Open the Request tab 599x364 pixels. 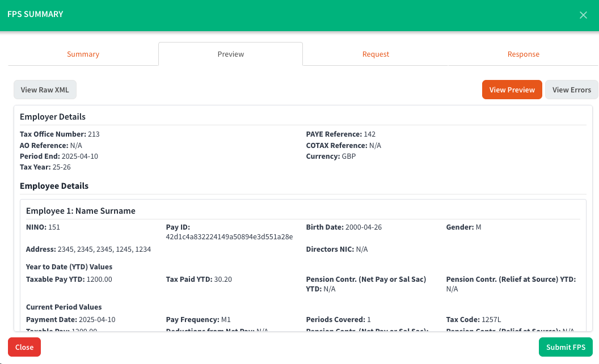click(x=376, y=54)
